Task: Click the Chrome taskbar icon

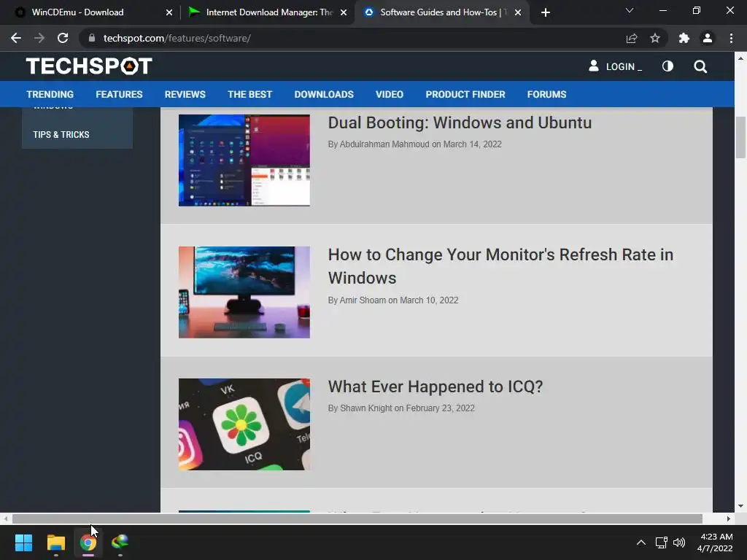Action: tap(88, 542)
